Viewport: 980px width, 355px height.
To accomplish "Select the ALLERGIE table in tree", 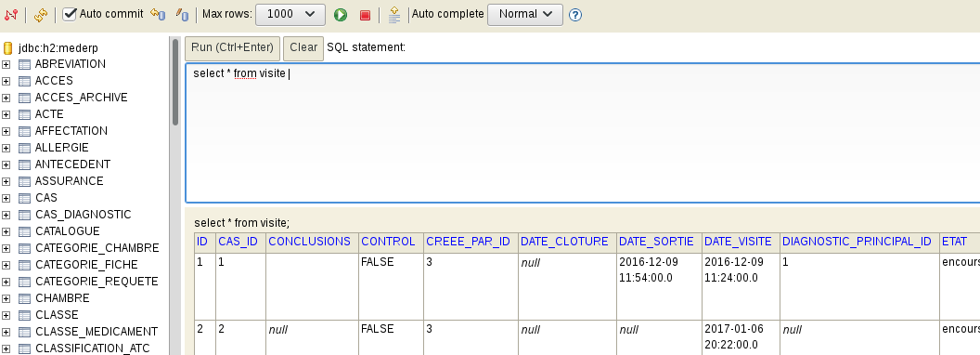I will pos(61,148).
